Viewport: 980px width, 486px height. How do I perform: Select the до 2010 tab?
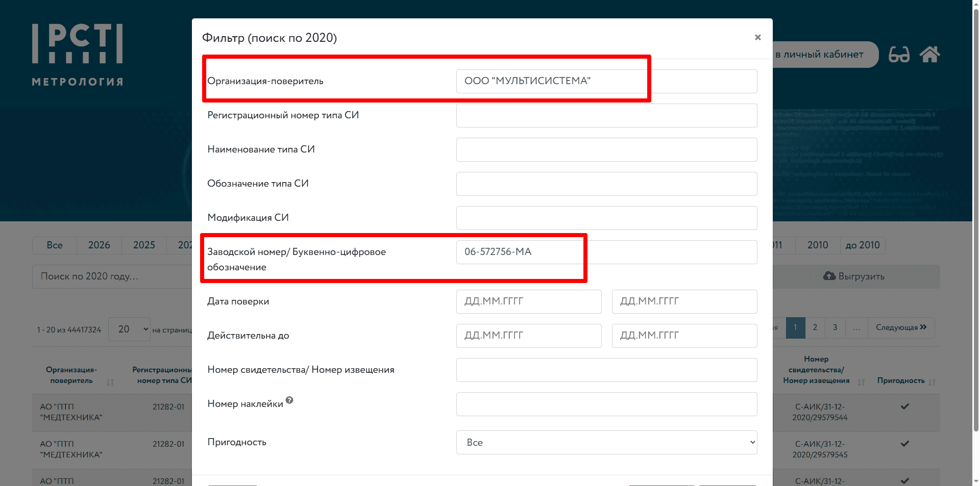(862, 245)
